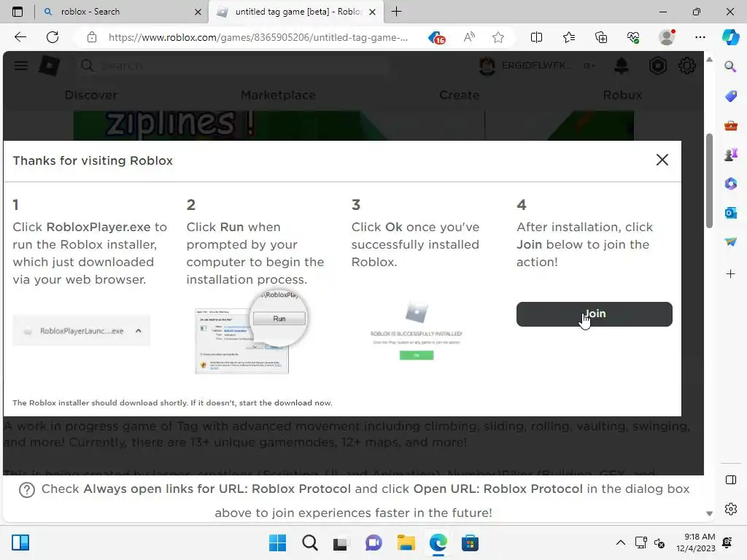Viewport: 747px width, 560px height.
Task: Activate Read aloud icon
Action: 469,37
